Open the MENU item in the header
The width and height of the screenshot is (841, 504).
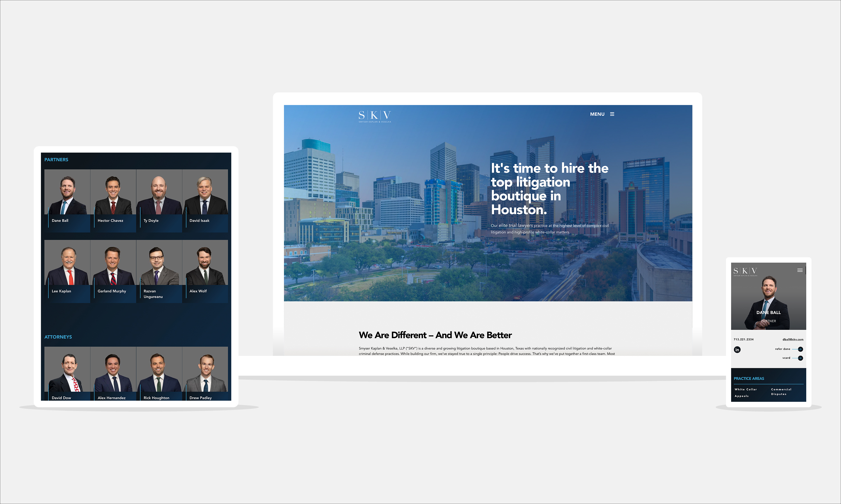coord(597,114)
